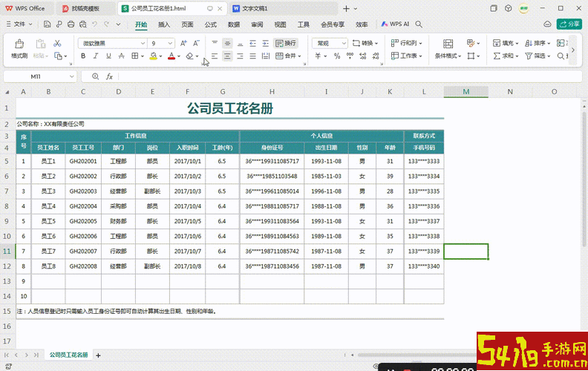Click the percent style icon
The height and width of the screenshot is (371, 588).
pos(337,56)
